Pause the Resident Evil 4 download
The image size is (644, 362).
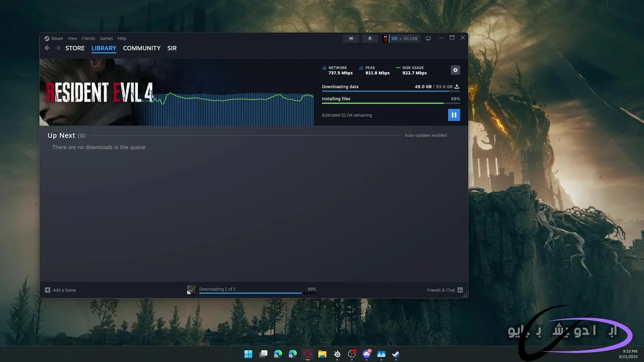pos(454,115)
